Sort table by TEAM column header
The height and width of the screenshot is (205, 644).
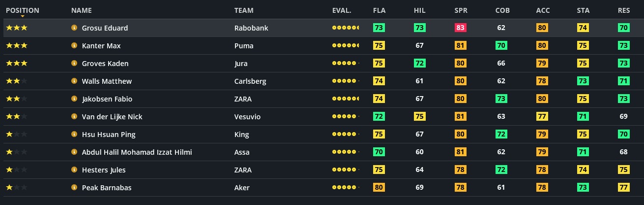point(244,10)
